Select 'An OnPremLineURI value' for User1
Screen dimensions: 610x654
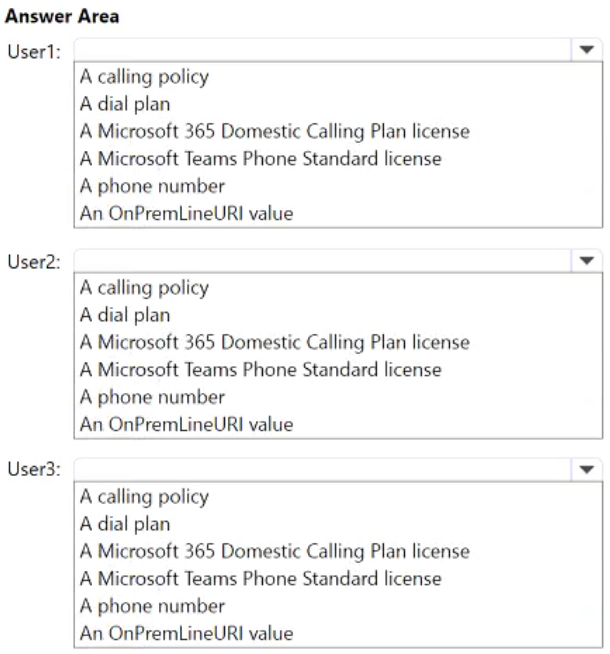coord(187,213)
